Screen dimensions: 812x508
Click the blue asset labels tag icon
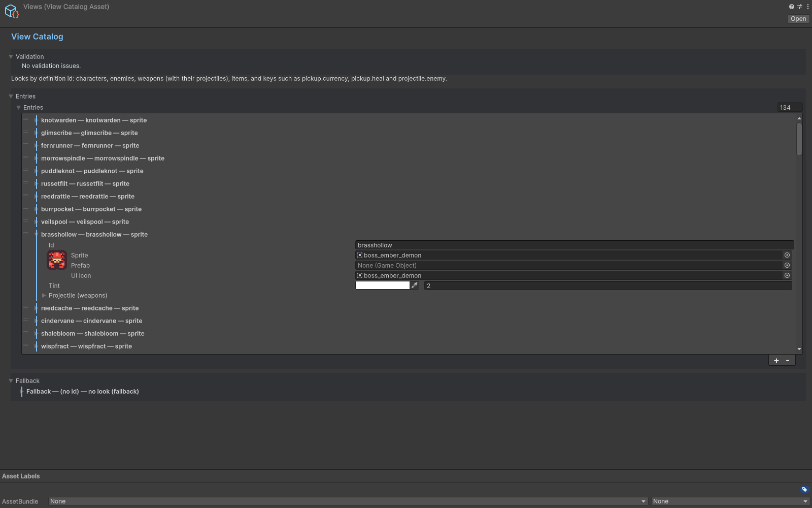[x=804, y=490]
